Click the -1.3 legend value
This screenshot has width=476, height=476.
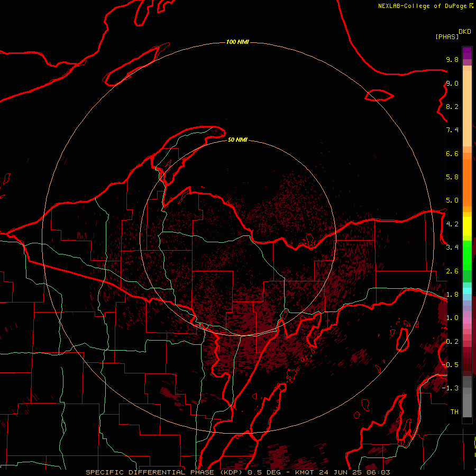coord(450,388)
